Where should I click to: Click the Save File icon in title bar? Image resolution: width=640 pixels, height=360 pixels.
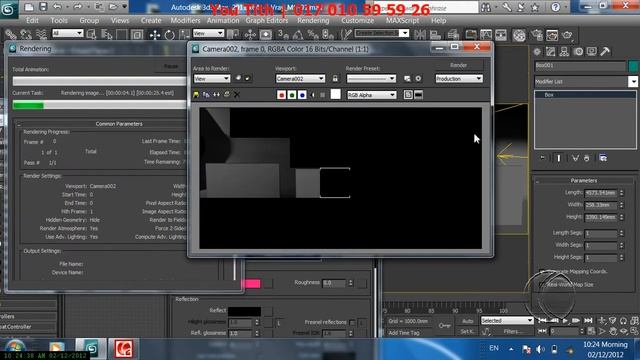point(43,7)
